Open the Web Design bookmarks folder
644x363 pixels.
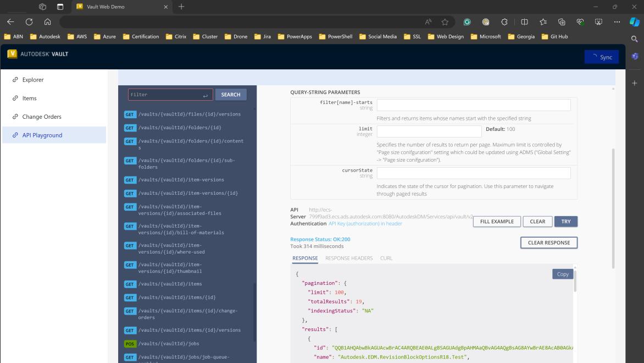446,37
